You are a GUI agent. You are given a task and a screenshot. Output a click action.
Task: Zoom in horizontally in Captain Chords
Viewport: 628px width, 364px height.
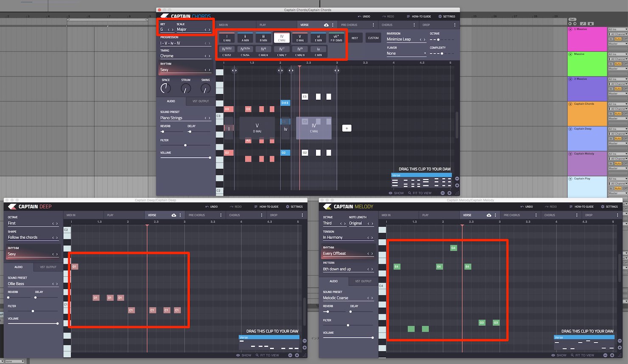click(x=449, y=193)
